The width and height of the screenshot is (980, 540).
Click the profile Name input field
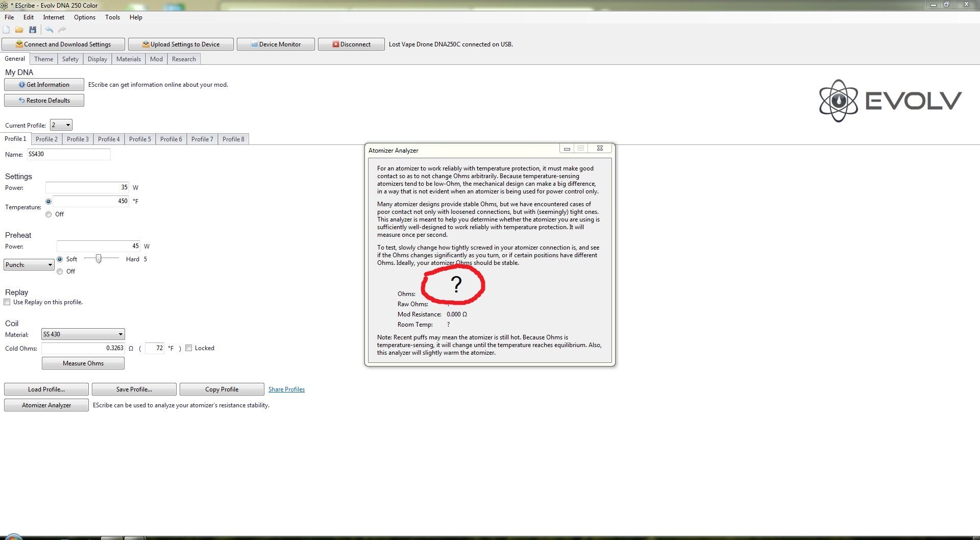click(69, 154)
